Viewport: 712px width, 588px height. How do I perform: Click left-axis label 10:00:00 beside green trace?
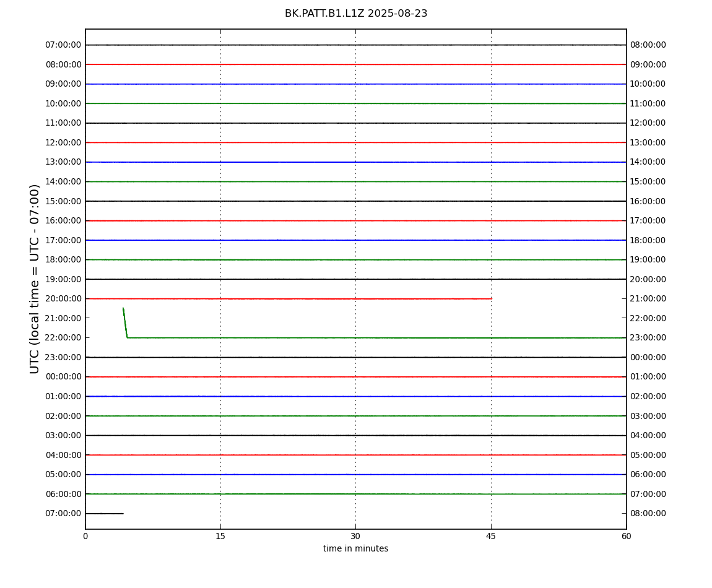point(63,103)
